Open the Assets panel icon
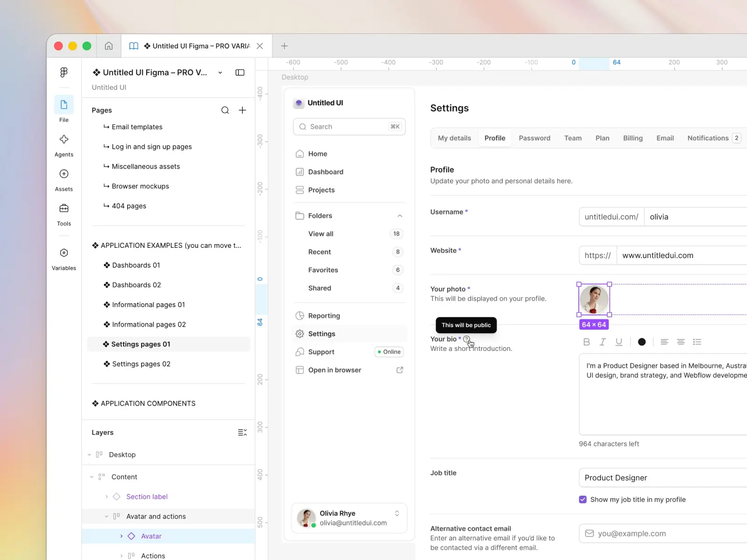Screen dimensions: 747x560 pos(64,174)
